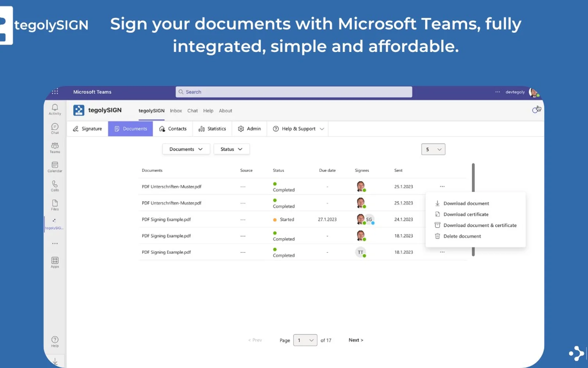Screen dimensions: 588x368
Task: Go to Next page
Action: pos(356,340)
